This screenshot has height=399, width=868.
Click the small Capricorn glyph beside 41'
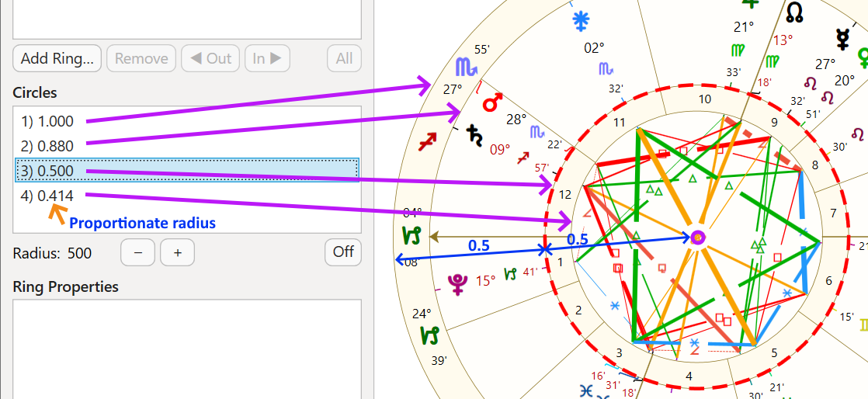pyautogui.click(x=510, y=272)
